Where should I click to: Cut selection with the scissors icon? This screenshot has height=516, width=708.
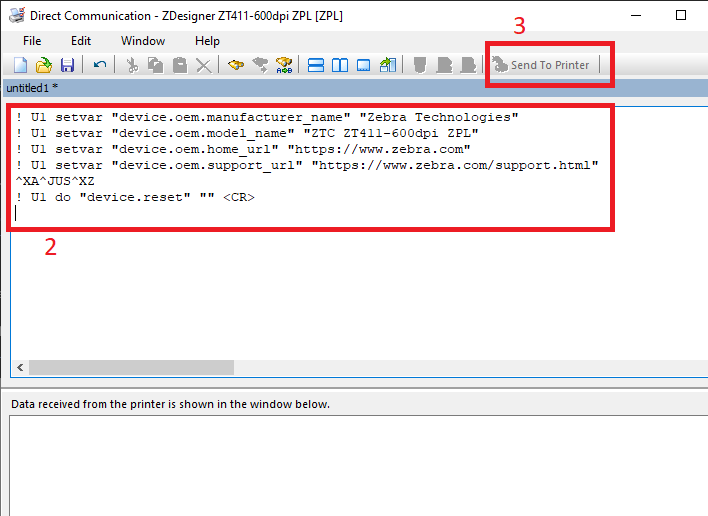click(132, 65)
